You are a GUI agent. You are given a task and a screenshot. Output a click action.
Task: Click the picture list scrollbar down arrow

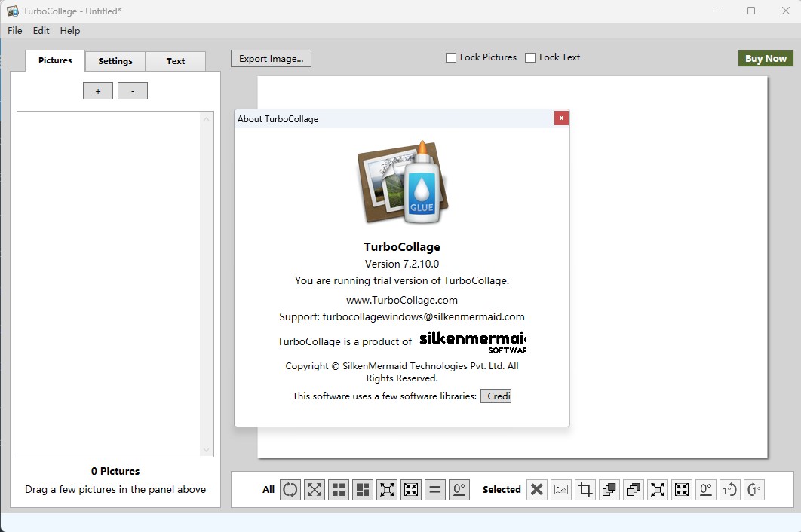(207, 450)
